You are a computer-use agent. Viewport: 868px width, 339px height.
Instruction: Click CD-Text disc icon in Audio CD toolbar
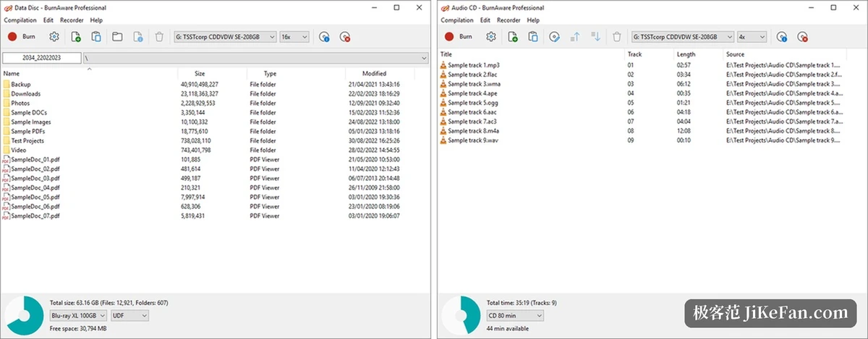coord(555,36)
